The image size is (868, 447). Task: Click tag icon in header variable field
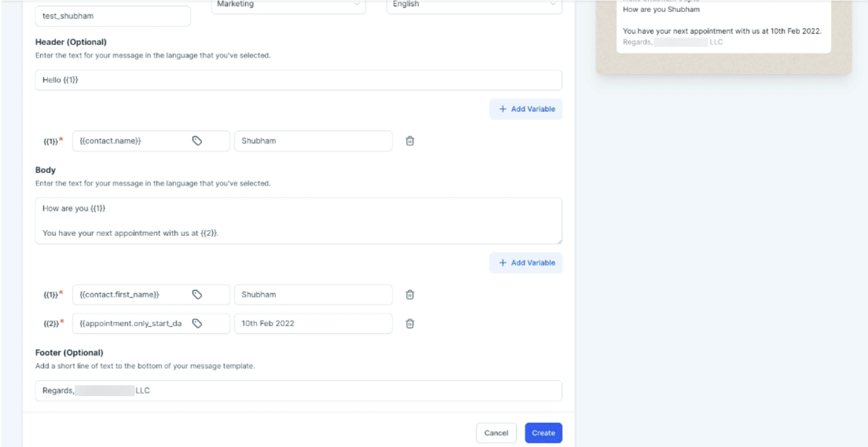(x=198, y=141)
